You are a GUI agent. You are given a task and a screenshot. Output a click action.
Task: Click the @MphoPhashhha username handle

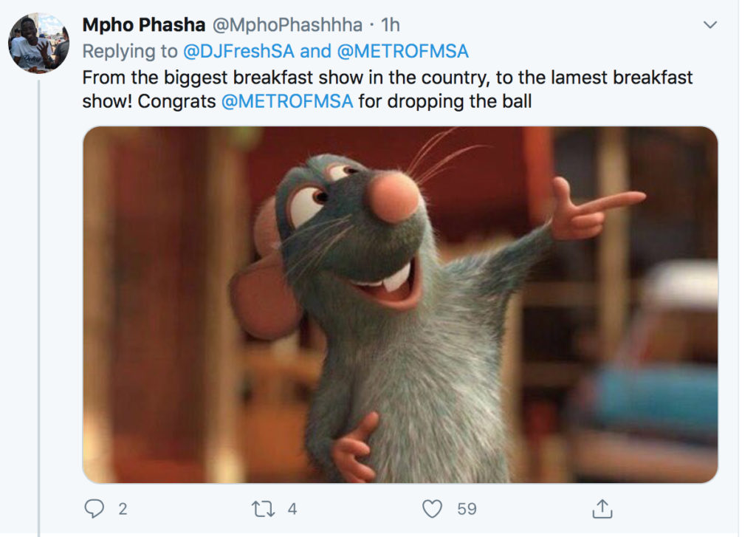287,24
